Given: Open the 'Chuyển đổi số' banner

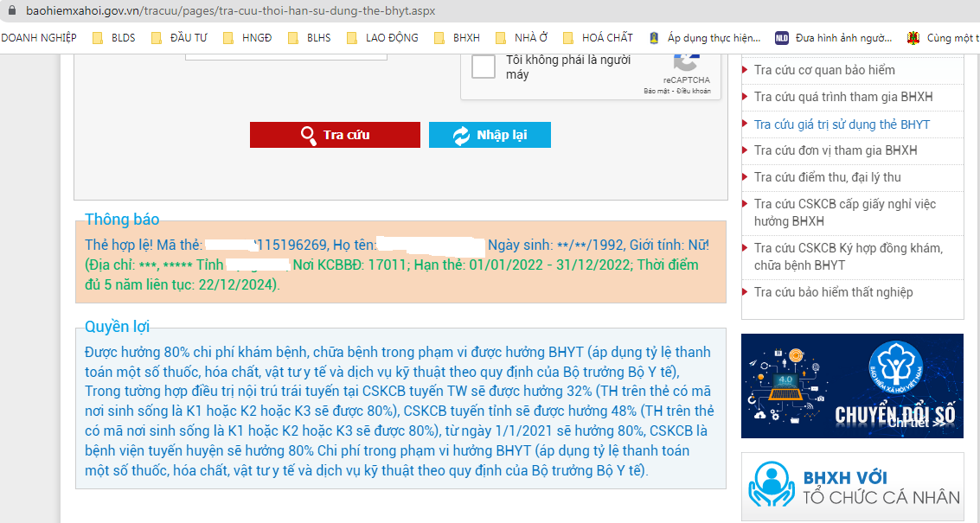Looking at the screenshot, I should pos(852,386).
